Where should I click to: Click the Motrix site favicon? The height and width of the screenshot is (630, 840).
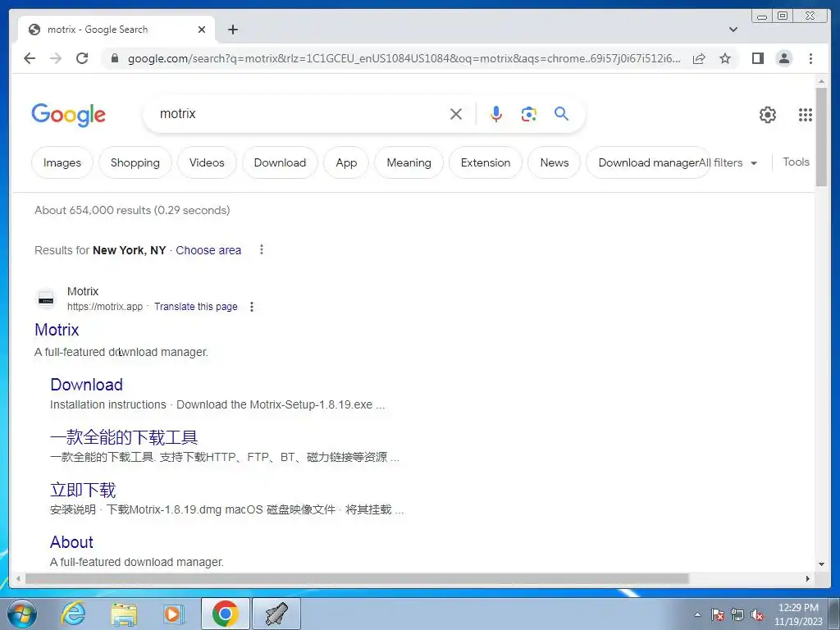pos(46,299)
